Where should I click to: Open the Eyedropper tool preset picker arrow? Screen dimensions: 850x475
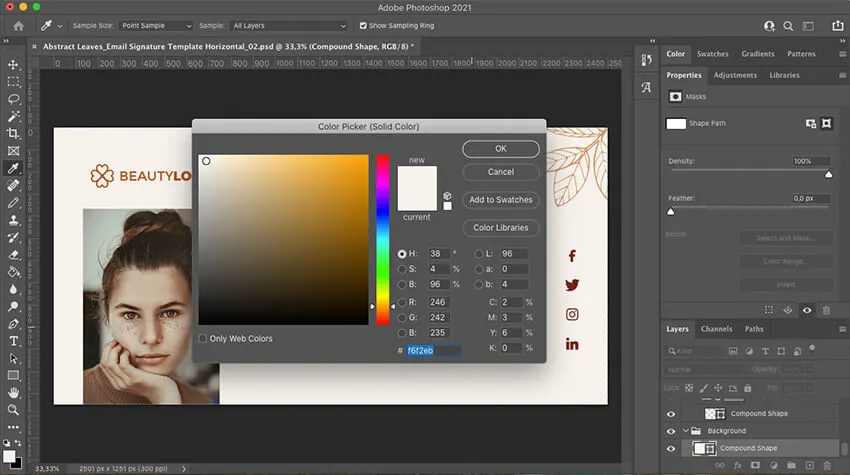60,26
